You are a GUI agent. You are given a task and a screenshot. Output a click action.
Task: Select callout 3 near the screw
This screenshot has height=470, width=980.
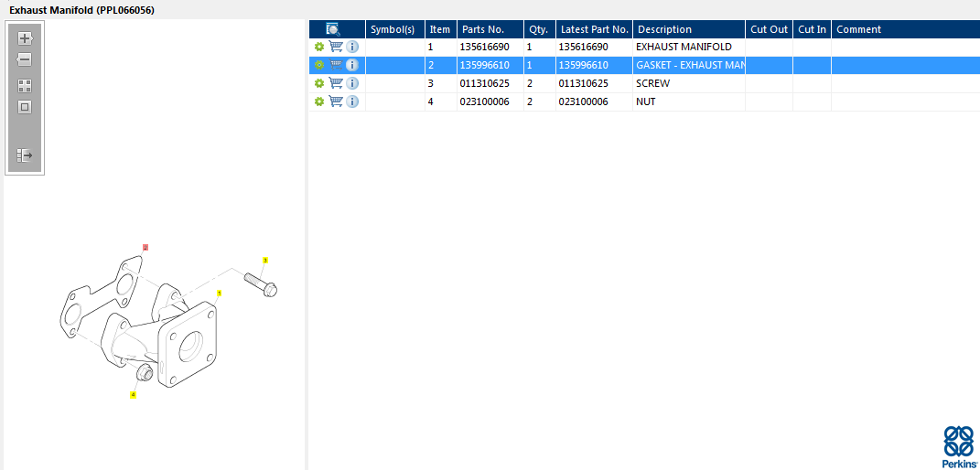pyautogui.click(x=265, y=260)
